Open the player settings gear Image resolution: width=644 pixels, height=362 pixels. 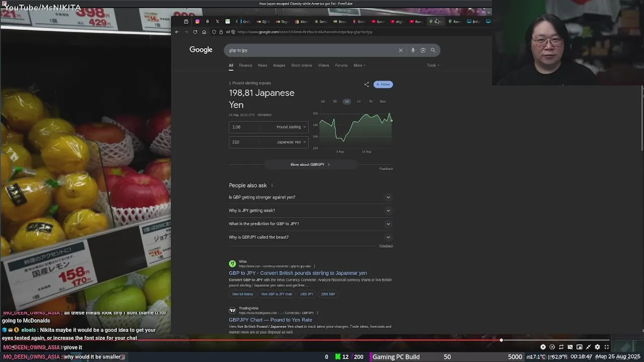597,347
